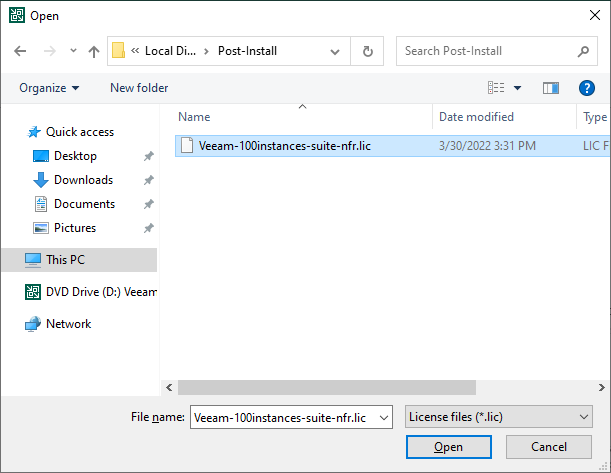The image size is (611, 473).
Task: Click the Downloads blue arrow icon
Action: (x=41, y=180)
